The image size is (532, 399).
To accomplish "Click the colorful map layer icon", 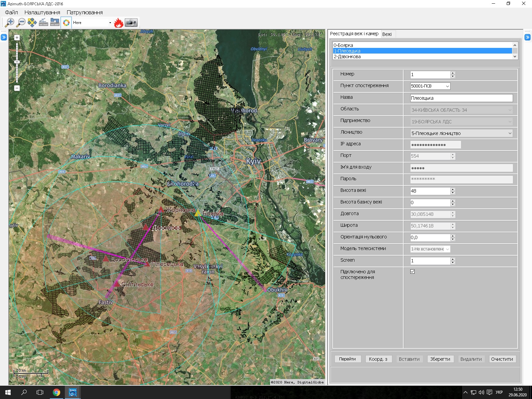I will coord(66,23).
